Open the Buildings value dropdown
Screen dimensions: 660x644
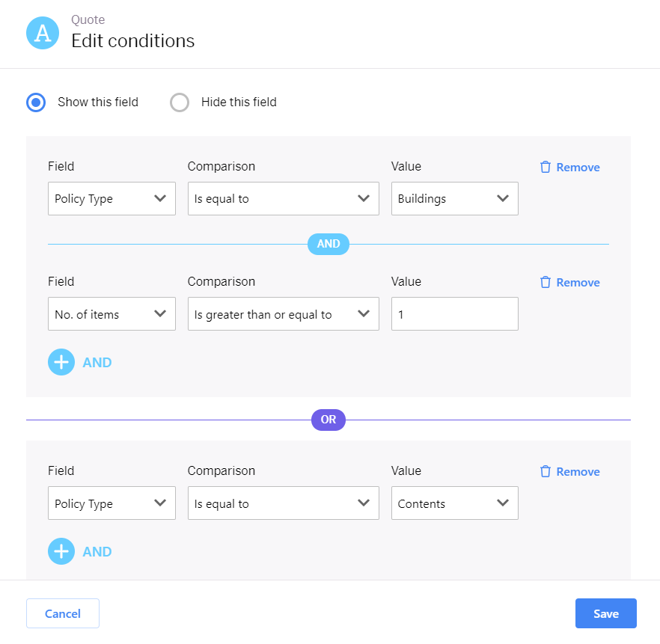[x=455, y=198]
